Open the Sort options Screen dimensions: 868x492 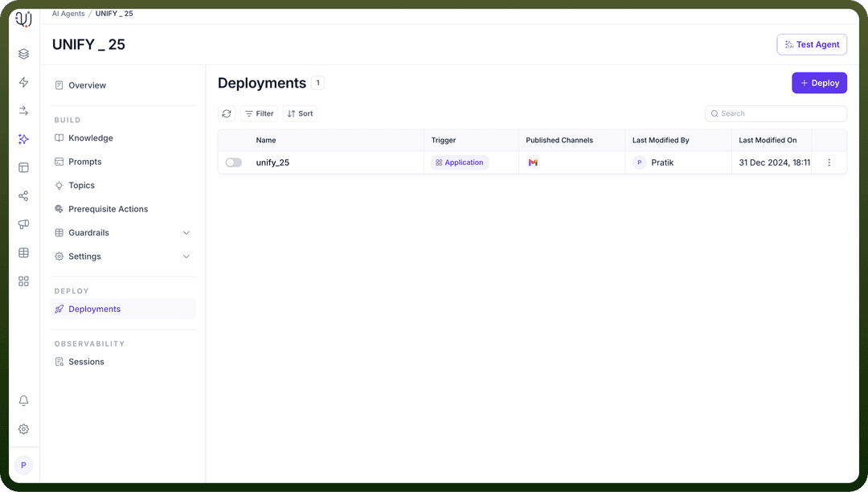pos(300,113)
